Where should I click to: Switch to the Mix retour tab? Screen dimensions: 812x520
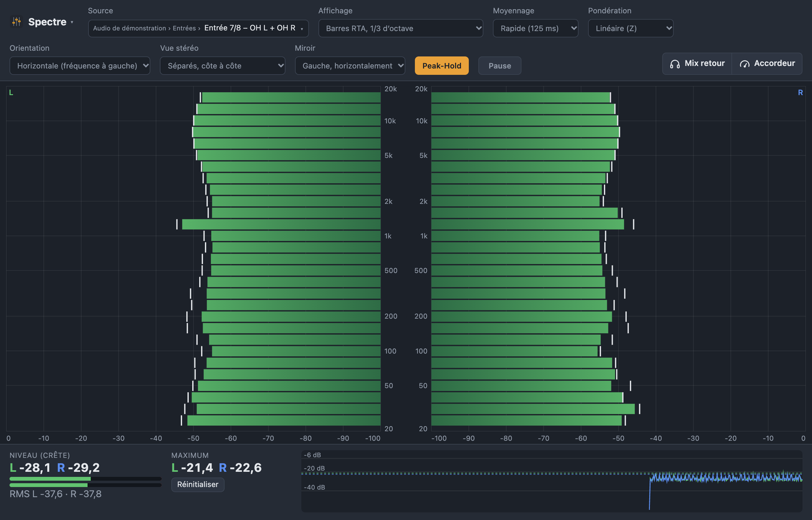697,64
